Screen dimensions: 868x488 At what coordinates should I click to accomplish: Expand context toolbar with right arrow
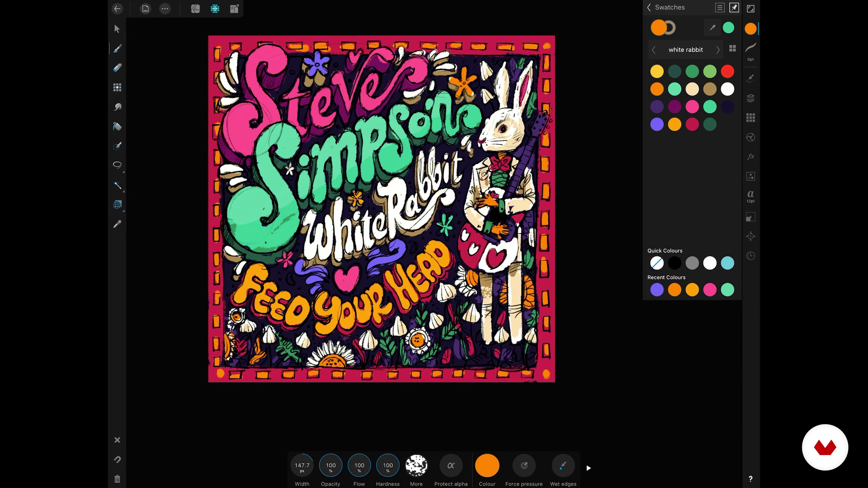tap(589, 468)
